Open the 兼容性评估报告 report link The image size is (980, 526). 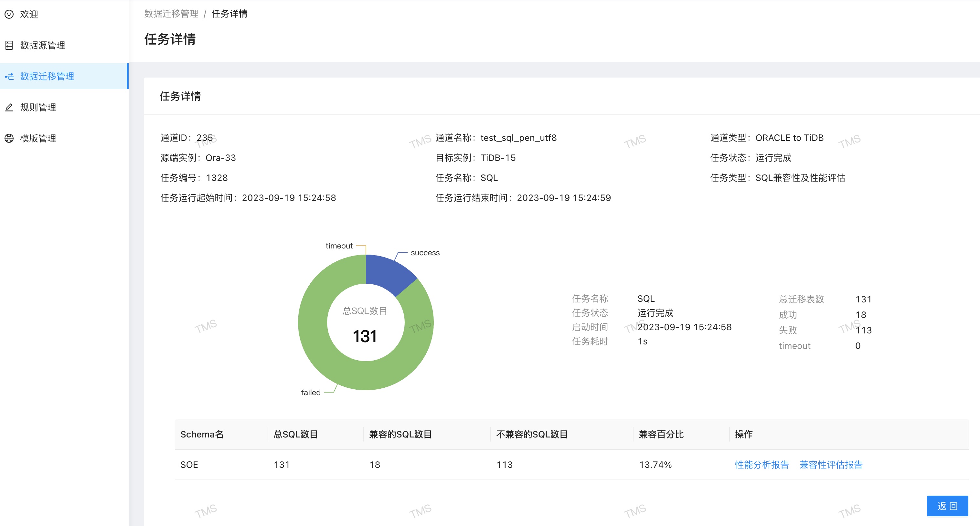(831, 465)
